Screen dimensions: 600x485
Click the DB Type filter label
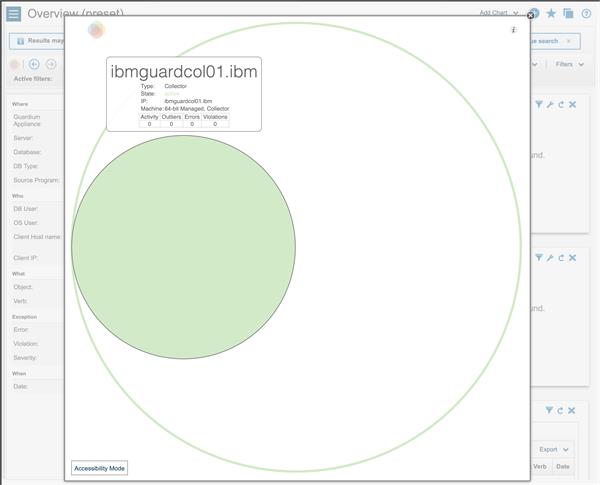(x=26, y=166)
